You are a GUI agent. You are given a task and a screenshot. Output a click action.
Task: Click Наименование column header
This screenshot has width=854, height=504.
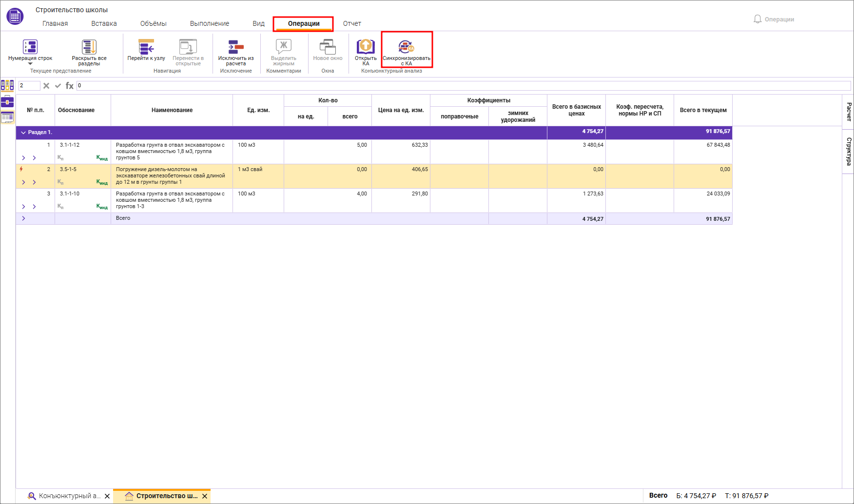172,110
